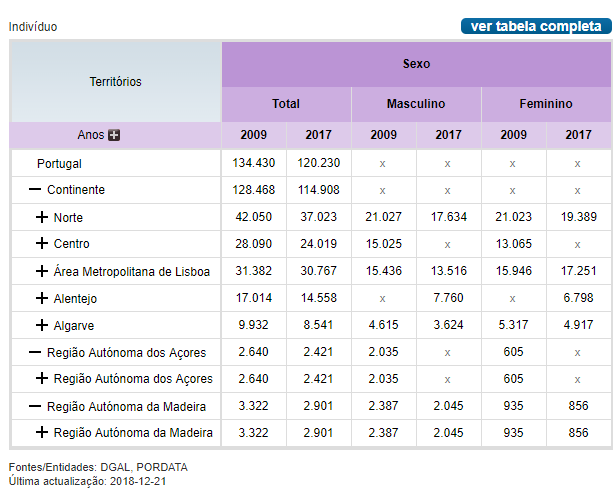Expand the Norte region with its plus icon
613x490 pixels.
coord(42,217)
